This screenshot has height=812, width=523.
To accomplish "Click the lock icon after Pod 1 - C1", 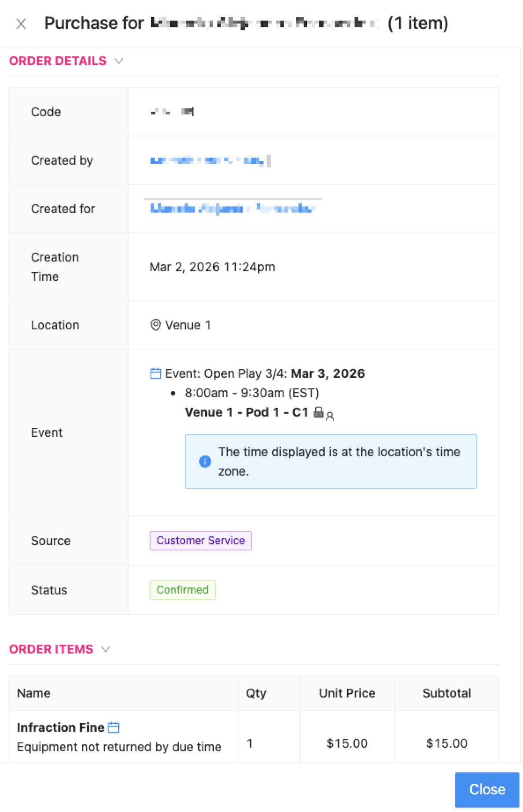I will coord(318,412).
